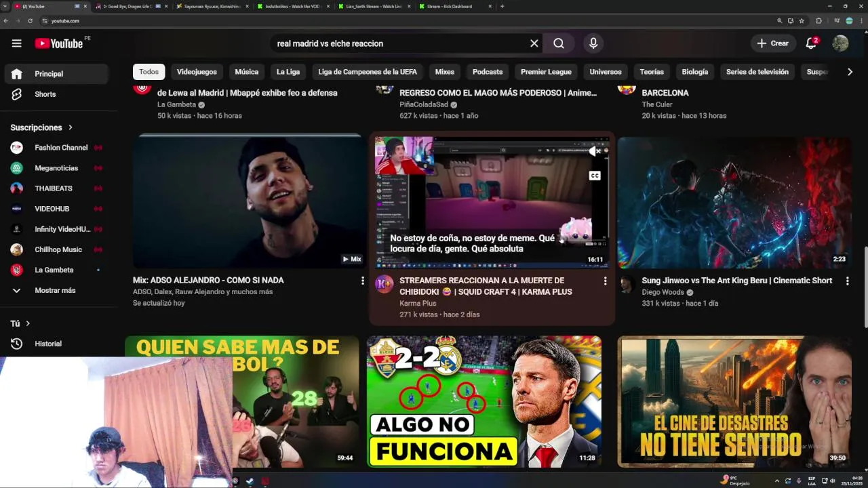868x488 pixels.
Task: Select the Series de televisión chip
Action: click(757, 72)
